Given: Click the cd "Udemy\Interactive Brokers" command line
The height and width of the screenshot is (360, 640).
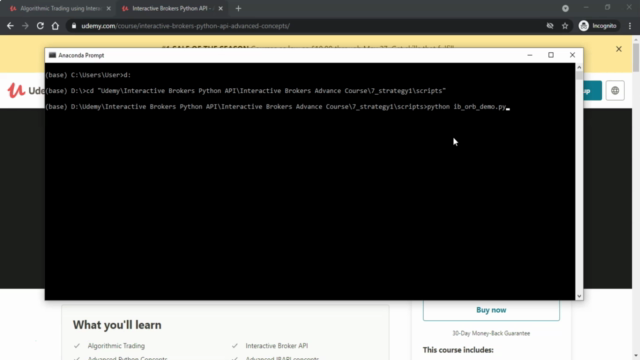Looking at the screenshot, I should click(x=245, y=91).
